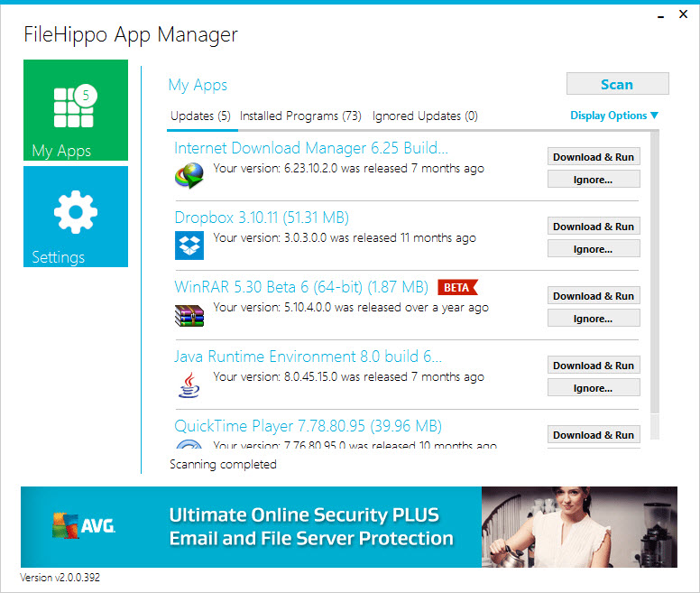
Task: Click the red BETA badge beside WinRAR
Action: [x=457, y=287]
